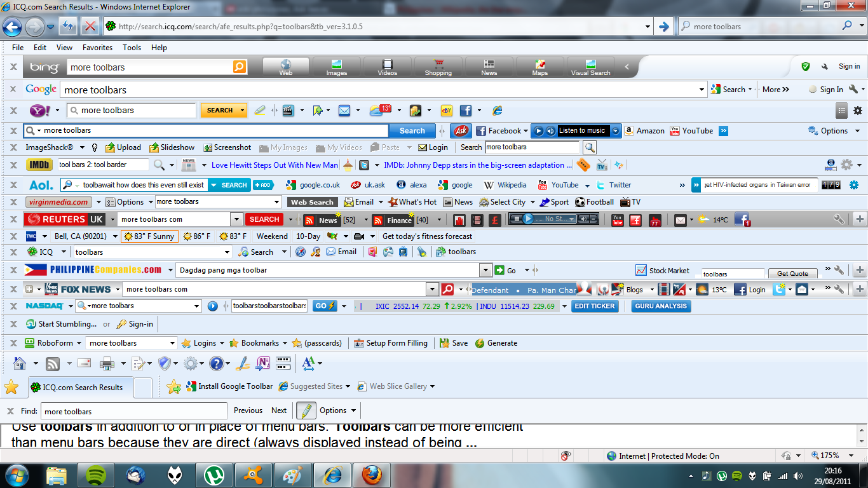868x488 pixels.
Task: Click inside the Google toolbar search field
Action: coord(381,90)
